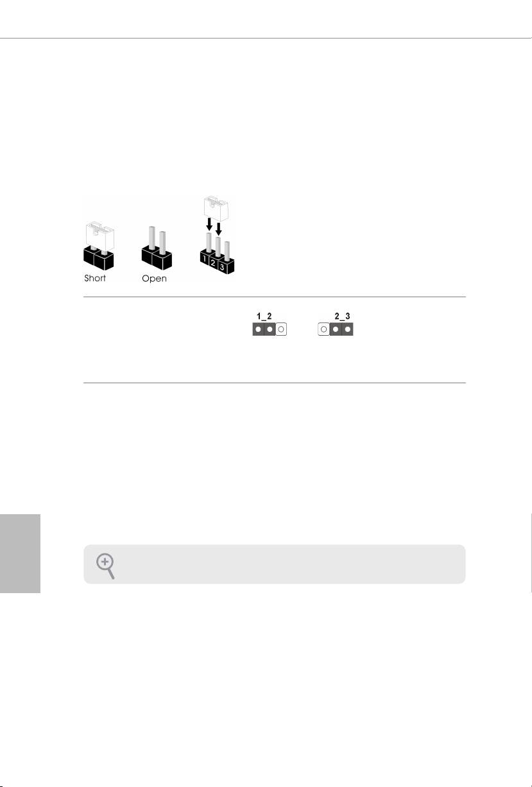Click the dark gray side tab on left edge

[x=20, y=553]
